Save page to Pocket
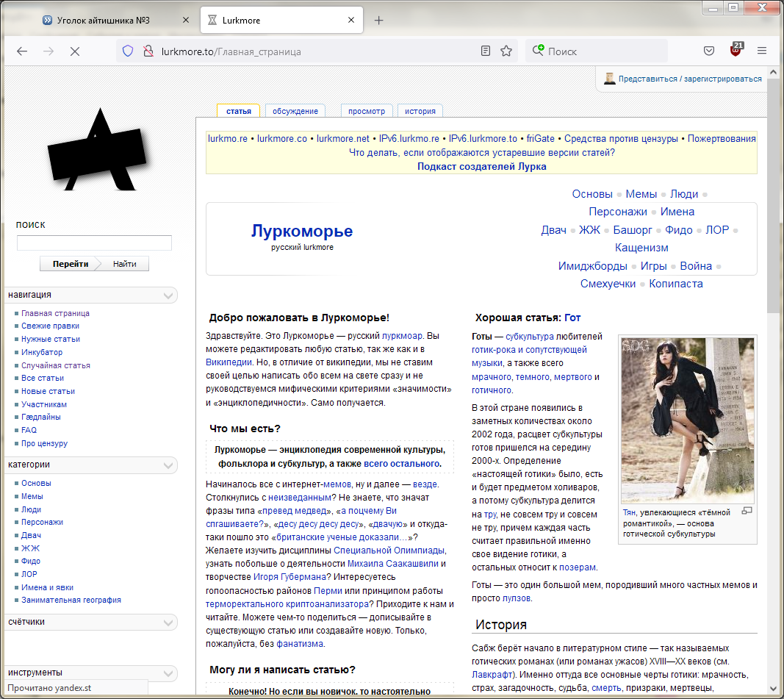The height and width of the screenshot is (699, 784). coord(709,51)
